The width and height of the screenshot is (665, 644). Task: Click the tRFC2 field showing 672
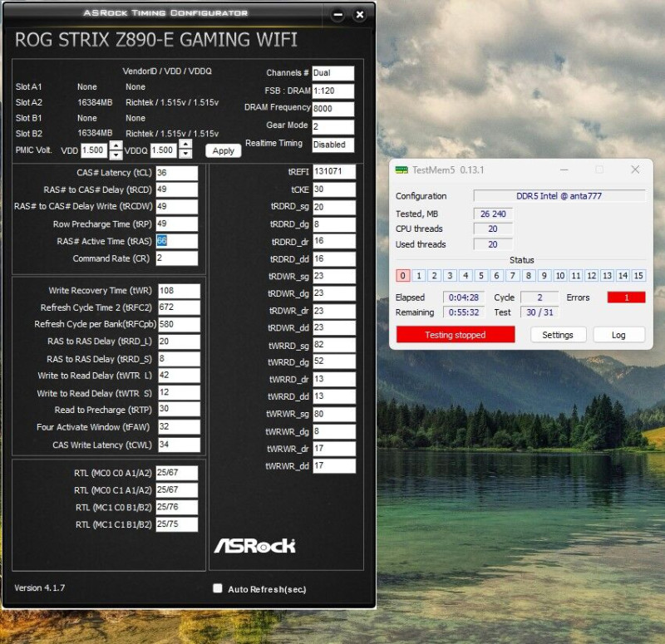[x=179, y=307]
